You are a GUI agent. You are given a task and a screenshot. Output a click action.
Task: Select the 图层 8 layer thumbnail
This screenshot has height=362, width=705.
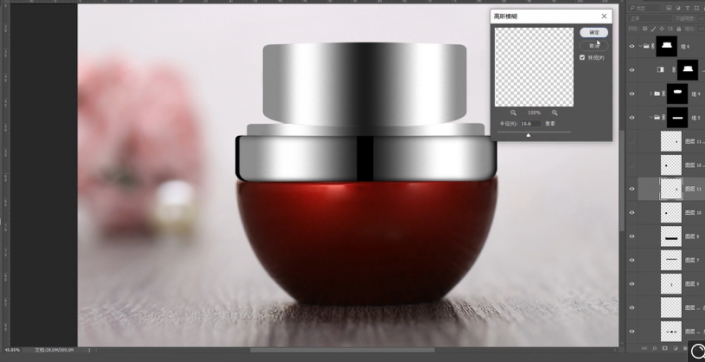point(671,236)
